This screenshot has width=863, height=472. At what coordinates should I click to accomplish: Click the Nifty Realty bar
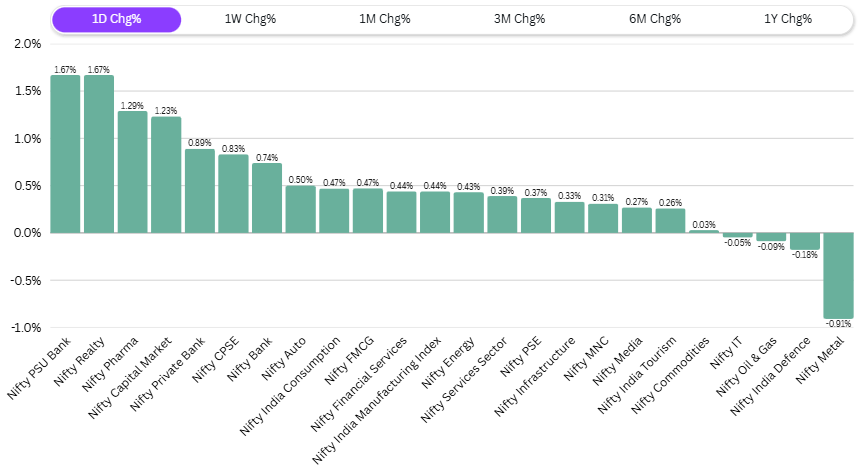click(x=99, y=154)
